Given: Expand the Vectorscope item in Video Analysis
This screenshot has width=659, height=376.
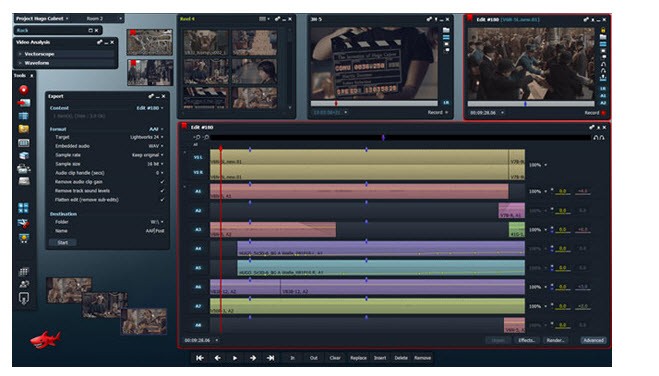Looking at the screenshot, I should click(39, 54).
